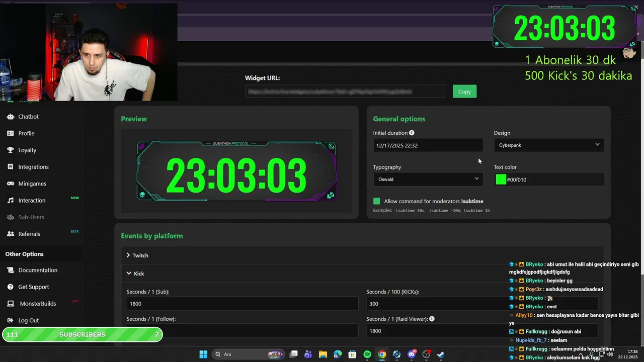Click the Interaction music note icon
Image resolution: width=644 pixels, height=362 pixels.
pyautogui.click(x=10, y=200)
